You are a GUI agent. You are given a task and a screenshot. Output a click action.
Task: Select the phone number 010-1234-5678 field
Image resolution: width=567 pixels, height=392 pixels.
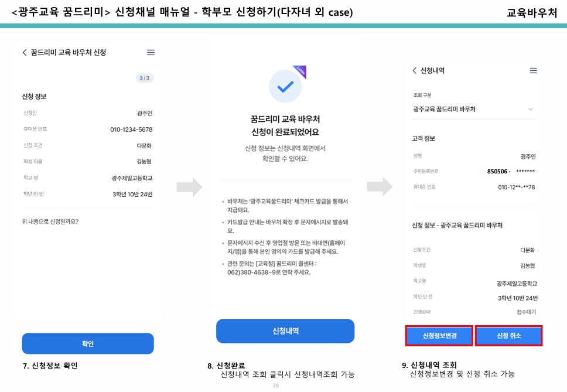131,129
